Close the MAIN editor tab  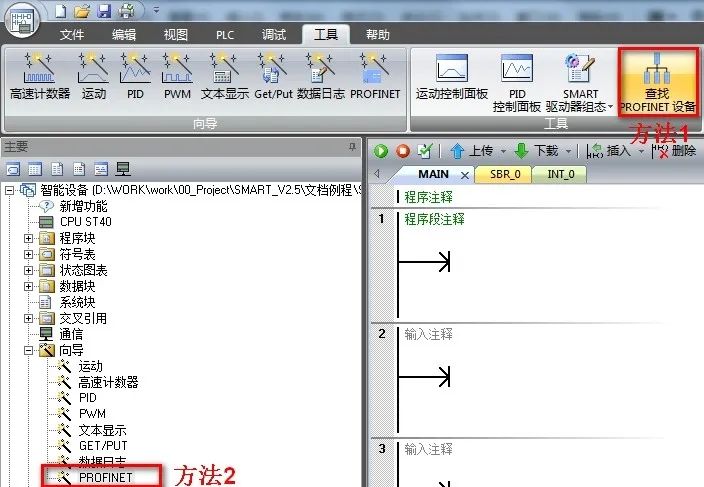(465, 175)
